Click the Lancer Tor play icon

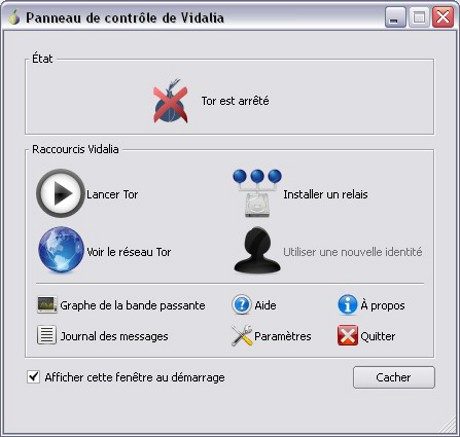pyautogui.click(x=60, y=194)
